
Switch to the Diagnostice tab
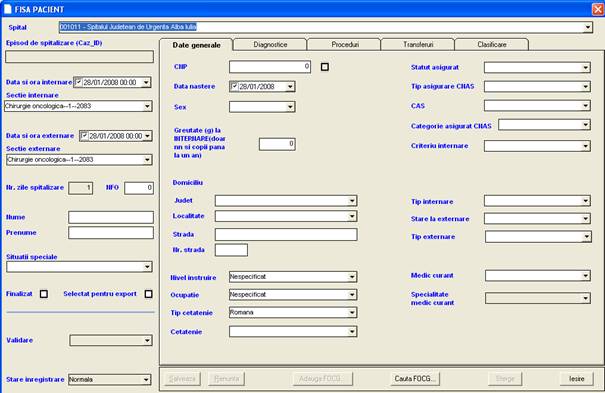pyautogui.click(x=270, y=45)
